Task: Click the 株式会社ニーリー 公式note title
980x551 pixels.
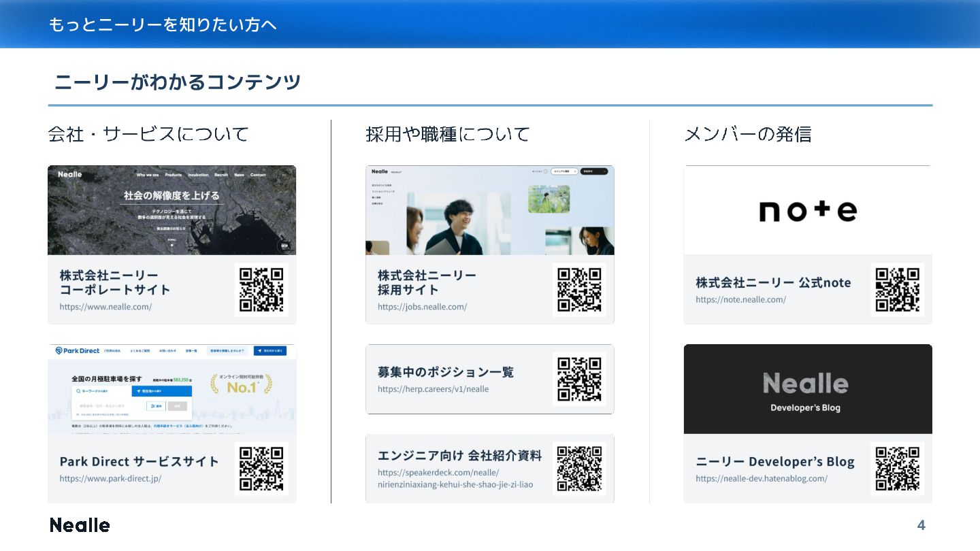Action: click(773, 282)
